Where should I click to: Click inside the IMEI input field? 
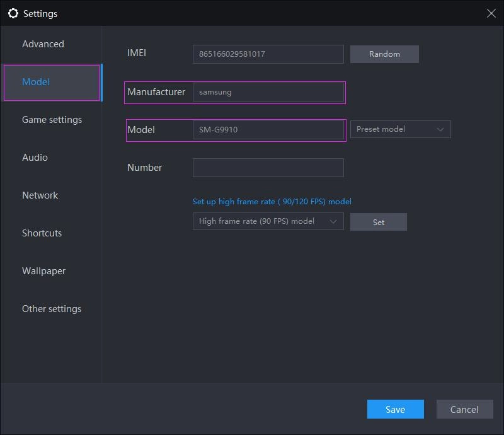pos(268,54)
